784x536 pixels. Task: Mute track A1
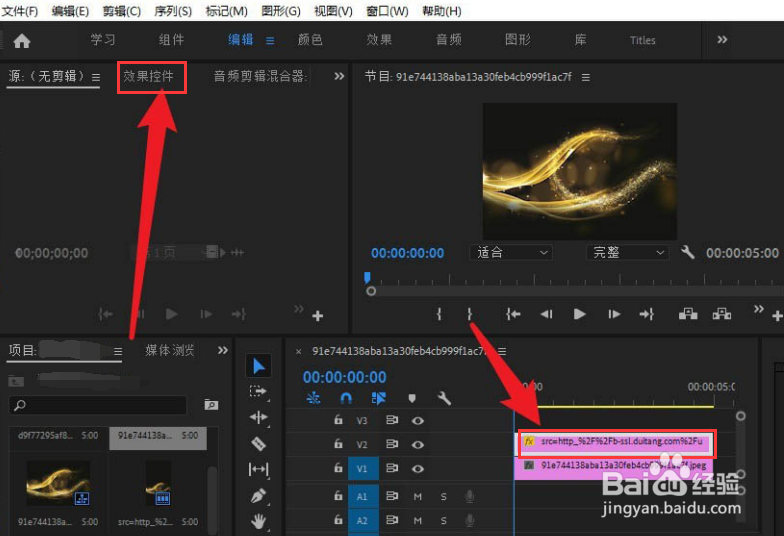(418, 496)
